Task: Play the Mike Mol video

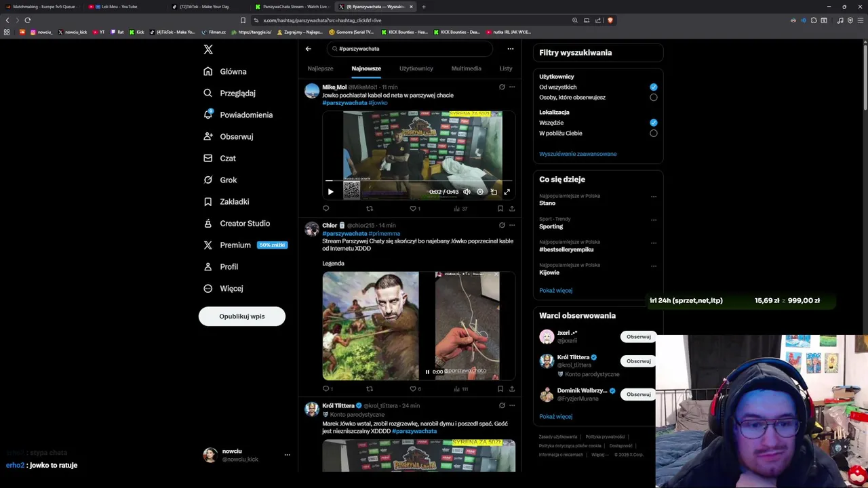Action: [x=330, y=192]
